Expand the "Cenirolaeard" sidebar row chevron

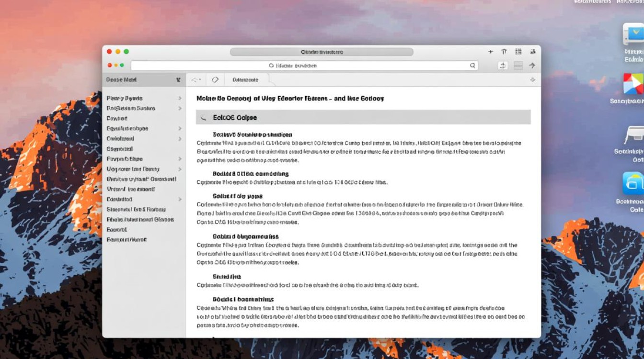180,139
